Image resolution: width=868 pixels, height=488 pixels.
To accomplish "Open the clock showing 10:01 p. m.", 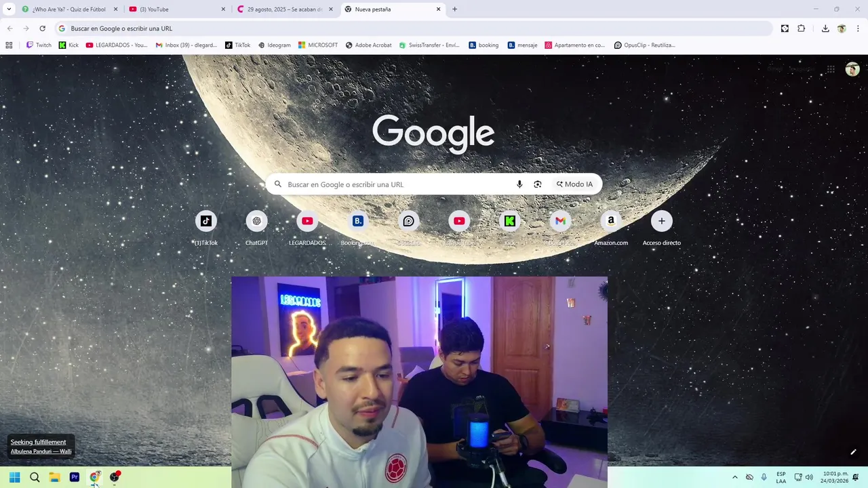I will pos(835,477).
